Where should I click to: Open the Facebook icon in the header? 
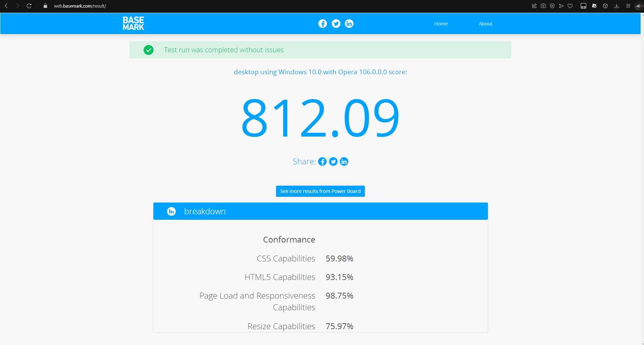323,23
